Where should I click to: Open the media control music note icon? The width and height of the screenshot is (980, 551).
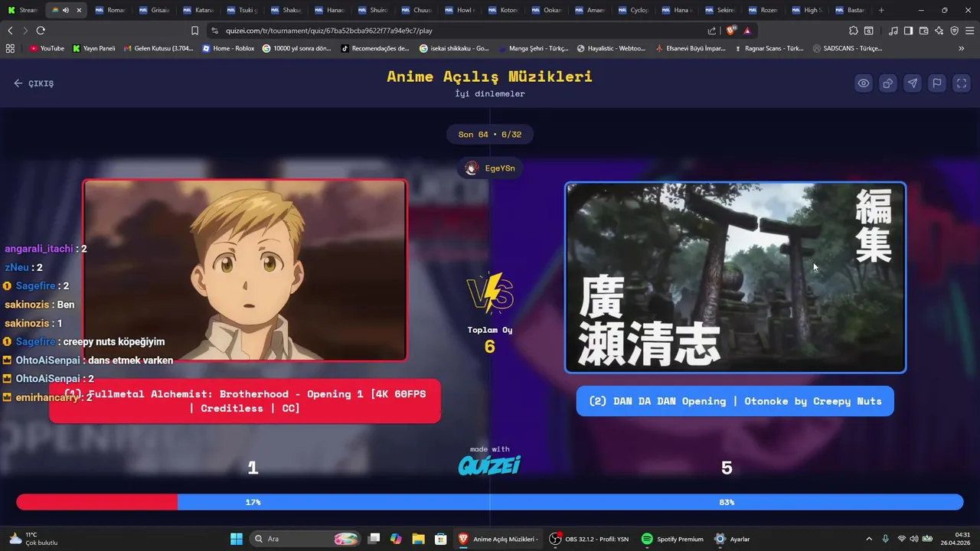coord(893,31)
